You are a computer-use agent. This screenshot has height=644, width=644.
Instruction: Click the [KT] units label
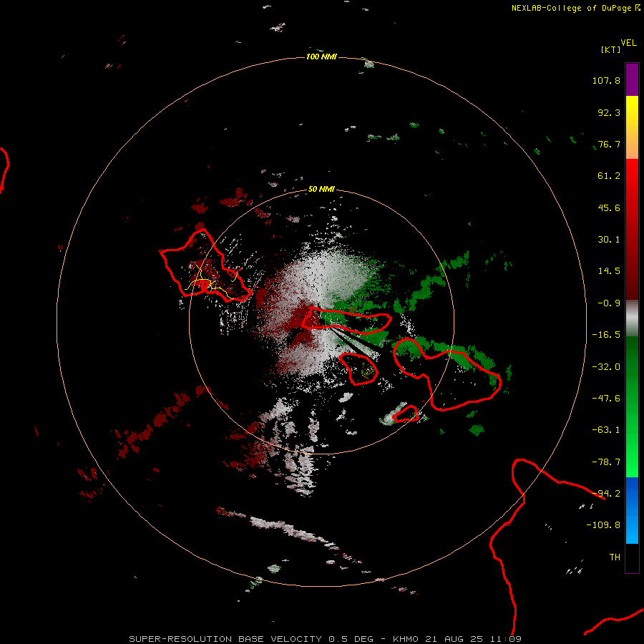[611, 49]
